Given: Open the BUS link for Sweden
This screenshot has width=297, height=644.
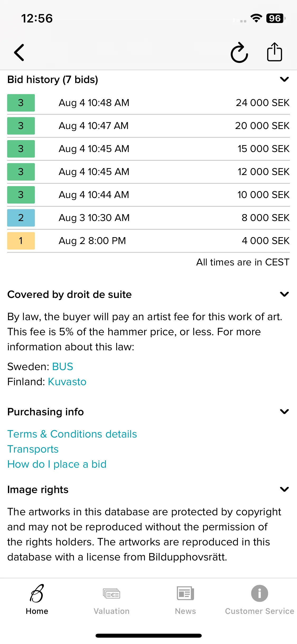Looking at the screenshot, I should pos(63,367).
